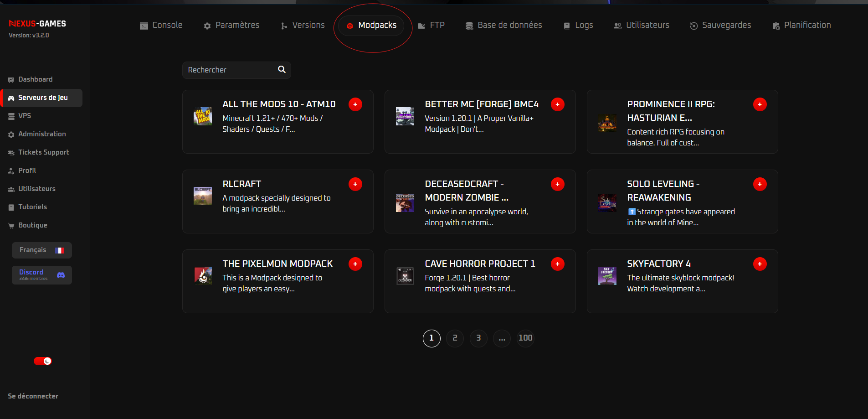This screenshot has width=868, height=419.
Task: Click the FTP folder icon
Action: click(x=421, y=26)
